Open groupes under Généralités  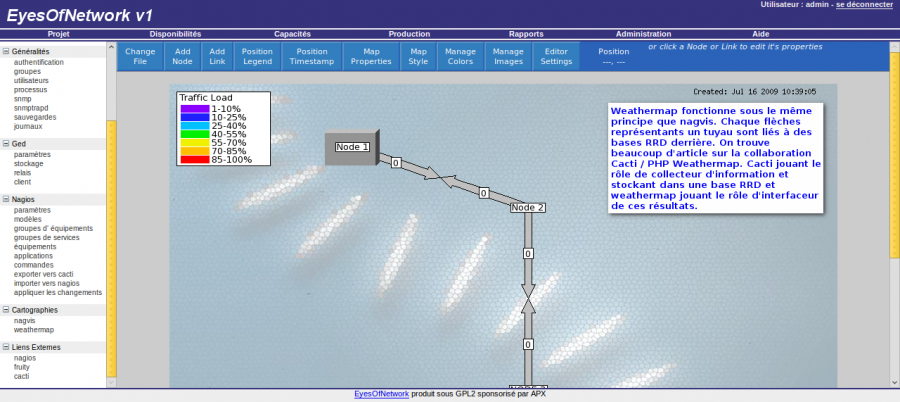[x=28, y=72]
